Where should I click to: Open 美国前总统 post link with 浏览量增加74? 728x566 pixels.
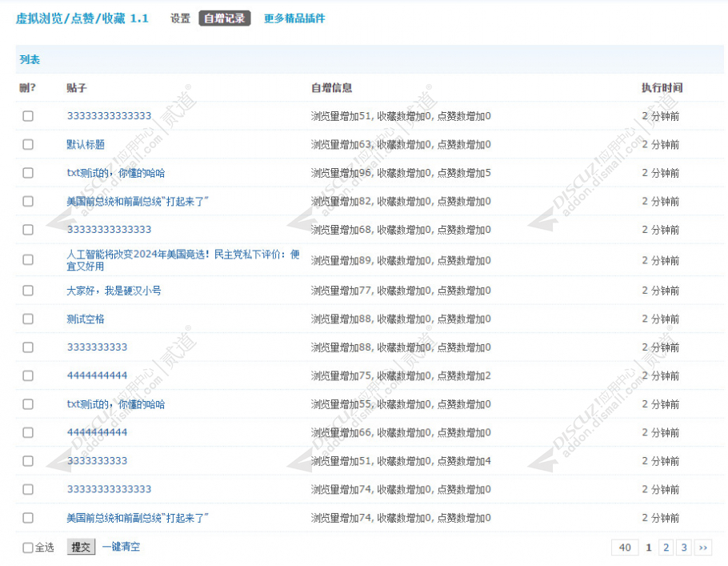[x=138, y=518]
